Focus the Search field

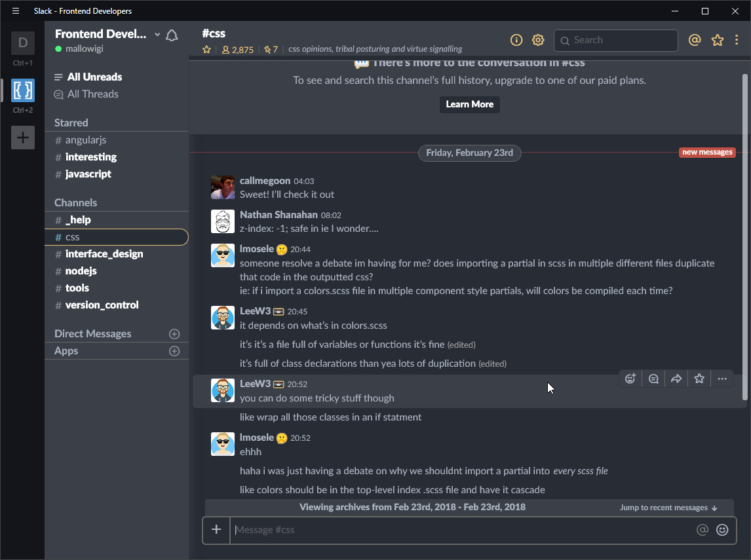616,40
